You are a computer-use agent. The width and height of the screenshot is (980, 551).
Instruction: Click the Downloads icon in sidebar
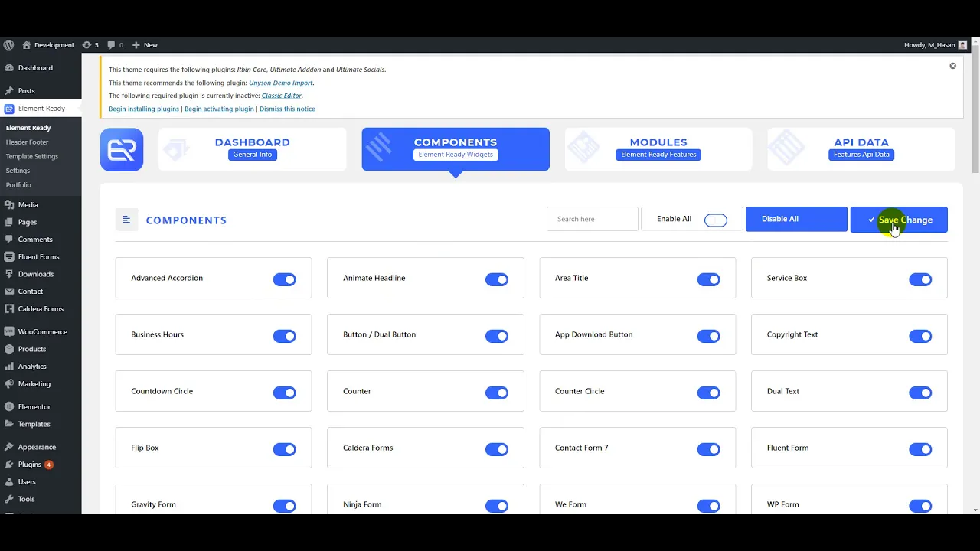point(9,274)
